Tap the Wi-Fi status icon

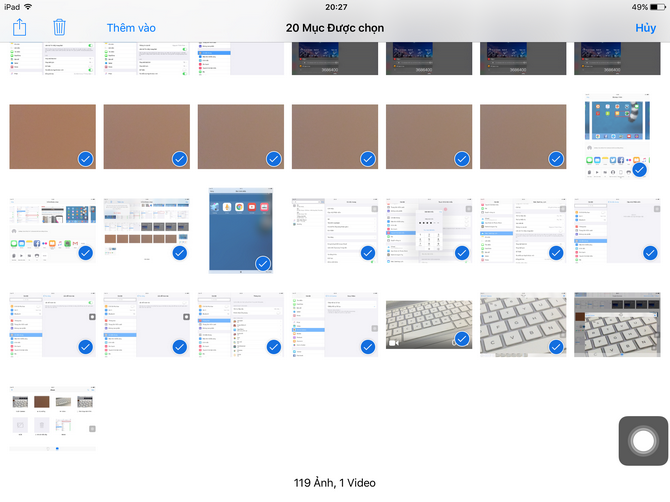point(28,7)
